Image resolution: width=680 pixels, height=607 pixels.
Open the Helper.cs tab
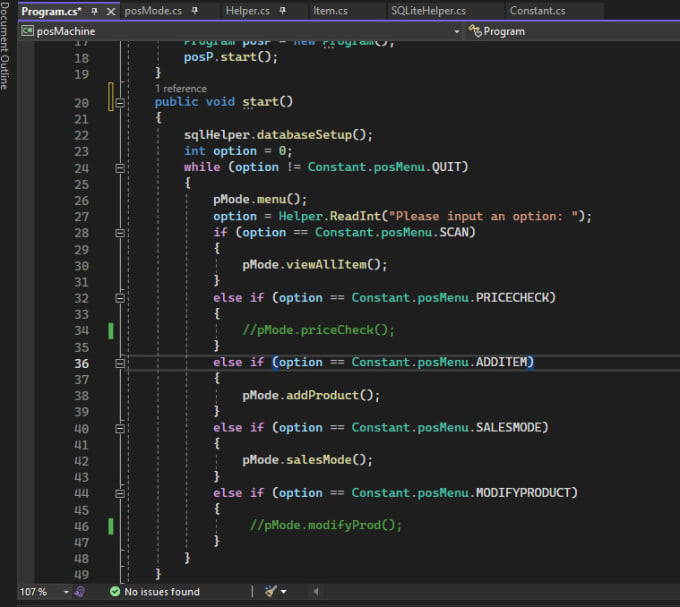(x=247, y=11)
